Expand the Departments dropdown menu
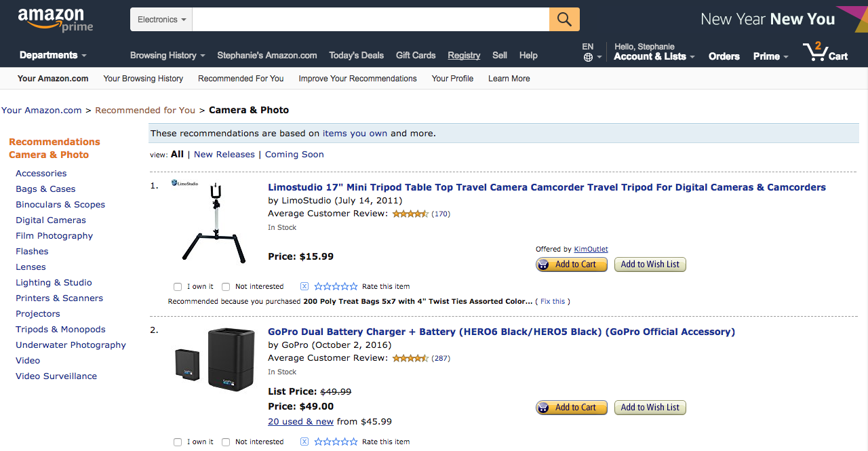868x451 pixels. point(53,56)
